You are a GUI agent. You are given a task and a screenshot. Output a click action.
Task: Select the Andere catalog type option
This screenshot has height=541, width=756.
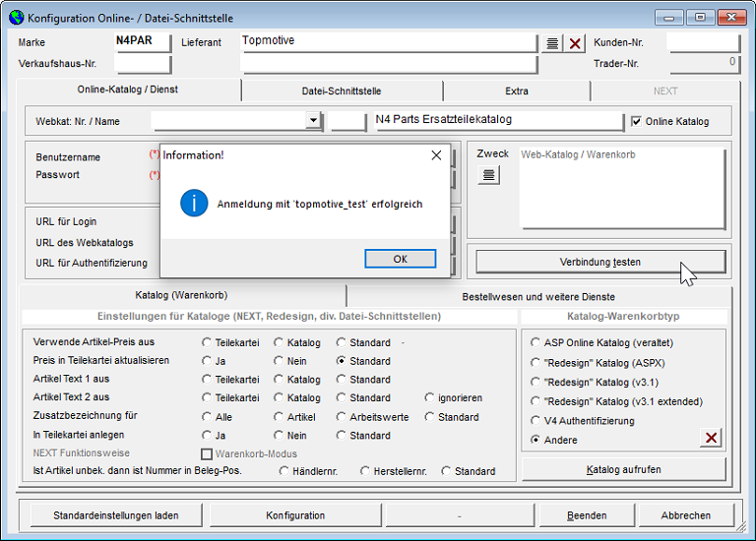pos(535,440)
